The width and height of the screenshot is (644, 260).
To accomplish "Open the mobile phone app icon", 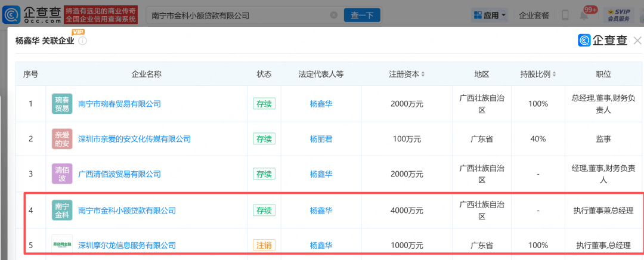I will 565,16.
